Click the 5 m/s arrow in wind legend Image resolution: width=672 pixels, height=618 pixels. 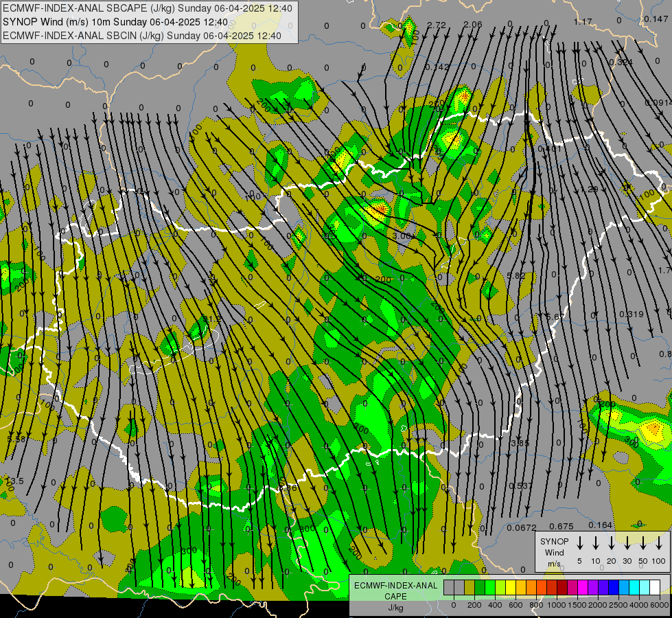[x=579, y=542]
